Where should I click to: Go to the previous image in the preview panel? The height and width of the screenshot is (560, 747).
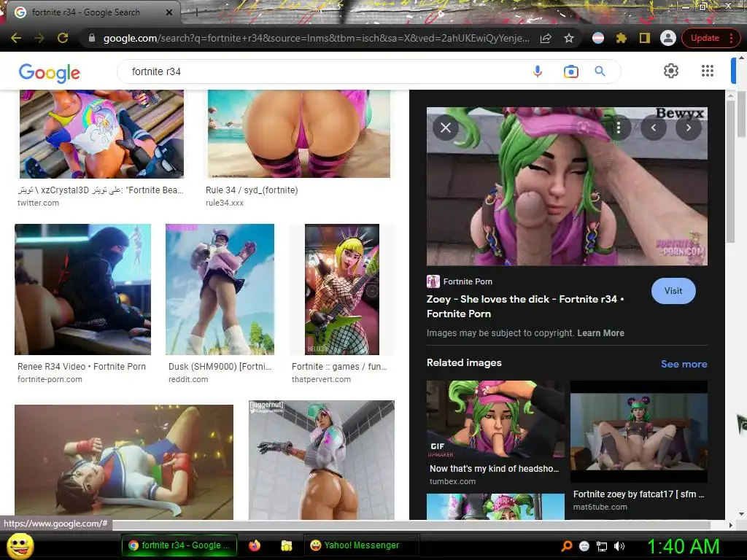pos(653,128)
